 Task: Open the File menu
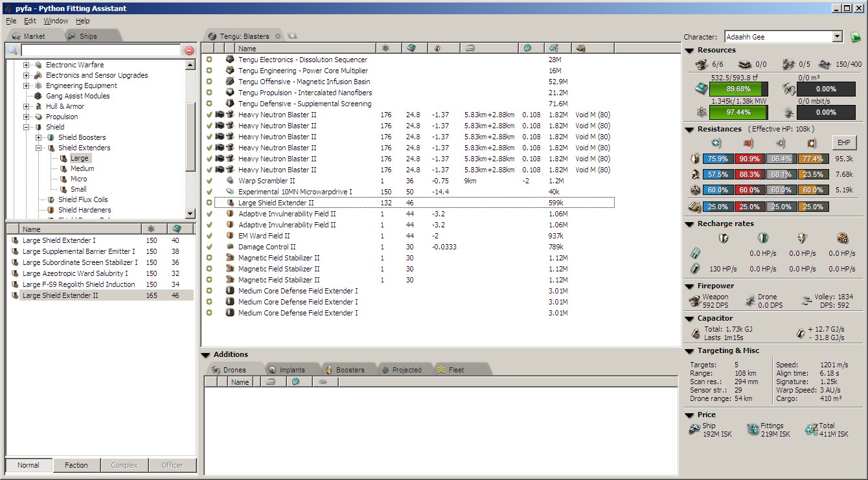pyautogui.click(x=11, y=21)
